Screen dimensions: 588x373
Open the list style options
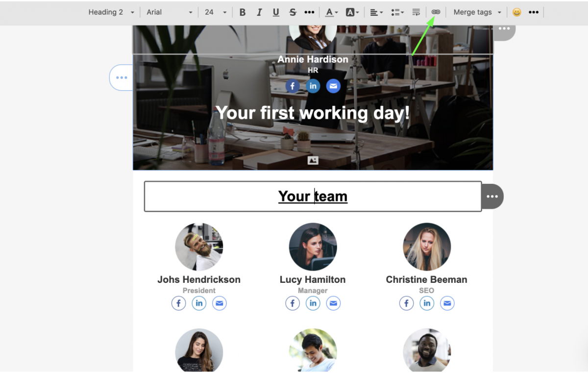click(x=398, y=12)
